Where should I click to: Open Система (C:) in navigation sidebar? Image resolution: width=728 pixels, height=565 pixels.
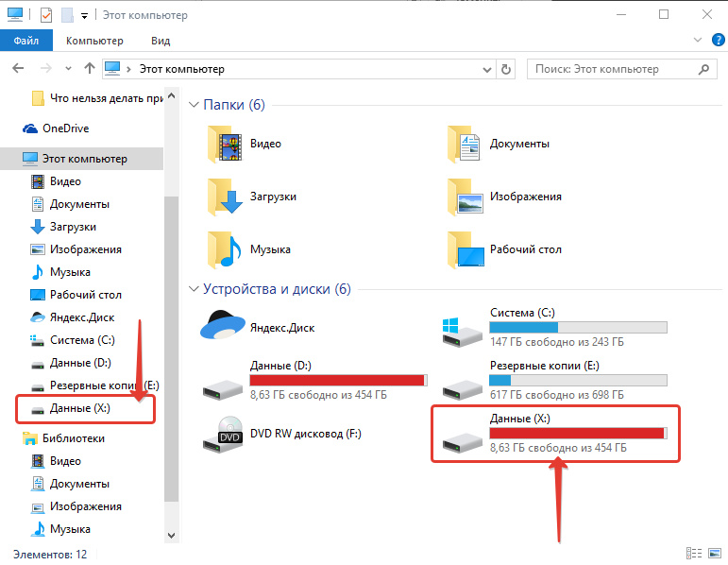click(73, 340)
